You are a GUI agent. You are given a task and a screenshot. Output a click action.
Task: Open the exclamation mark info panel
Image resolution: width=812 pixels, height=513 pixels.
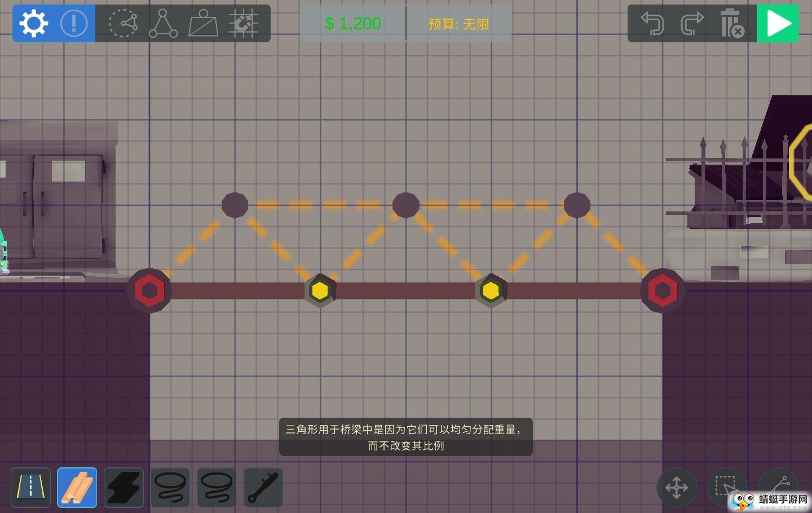pyautogui.click(x=74, y=24)
